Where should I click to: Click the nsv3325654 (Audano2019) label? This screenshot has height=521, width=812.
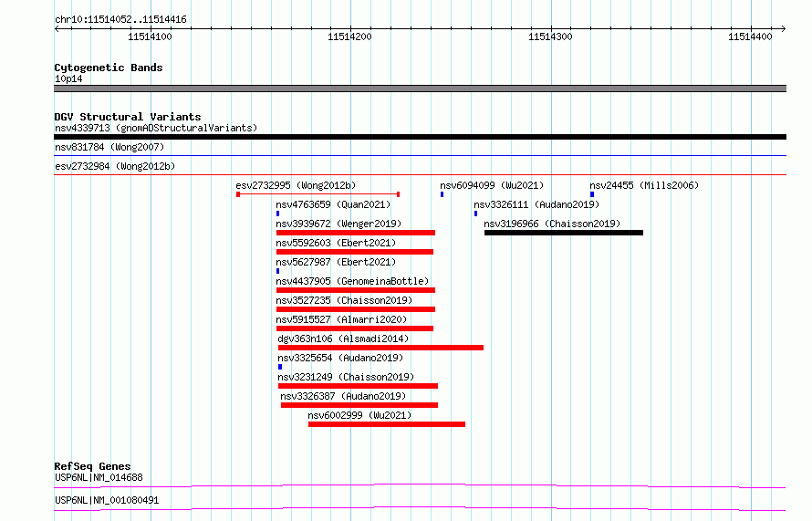pyautogui.click(x=340, y=358)
